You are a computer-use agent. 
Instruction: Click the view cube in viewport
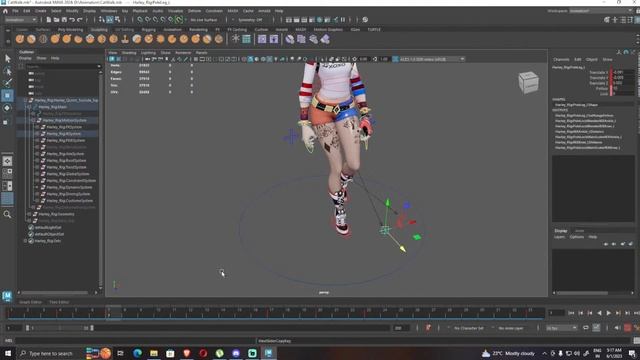pyautogui.click(x=529, y=82)
